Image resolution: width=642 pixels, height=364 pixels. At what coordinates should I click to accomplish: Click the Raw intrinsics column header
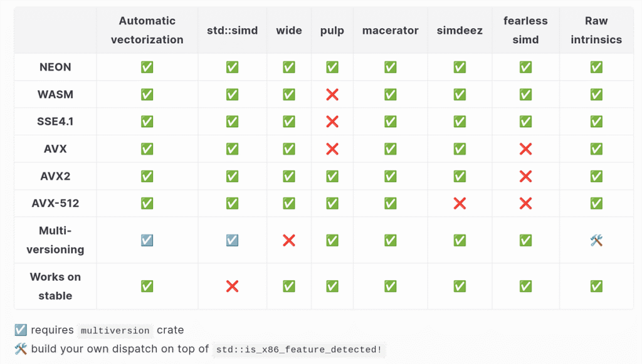click(596, 30)
